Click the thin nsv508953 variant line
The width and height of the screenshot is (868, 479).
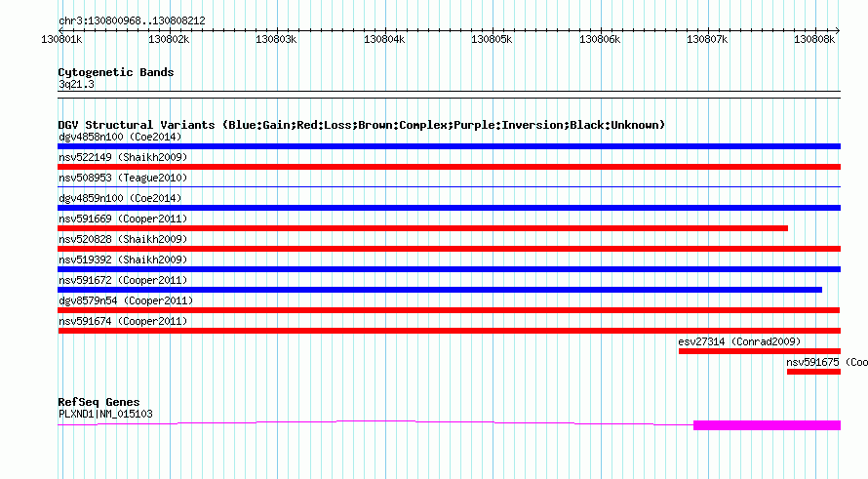[449, 187]
